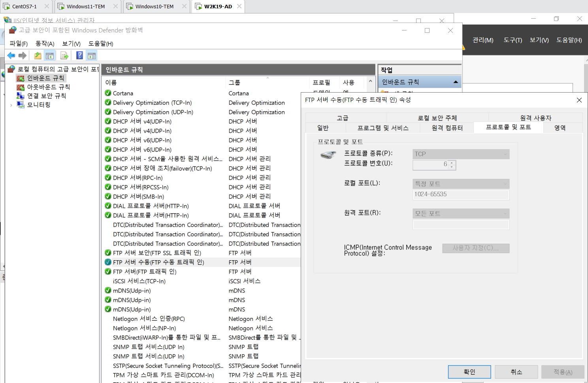Open the Help question mark icon
The image size is (588, 383).
(x=79, y=56)
